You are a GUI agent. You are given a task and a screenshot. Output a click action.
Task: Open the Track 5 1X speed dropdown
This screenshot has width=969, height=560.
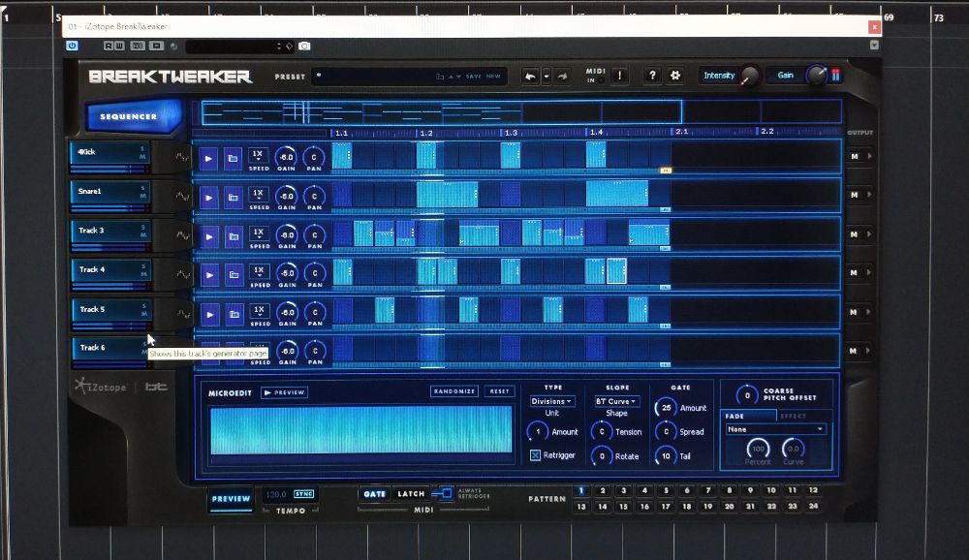pyautogui.click(x=260, y=310)
